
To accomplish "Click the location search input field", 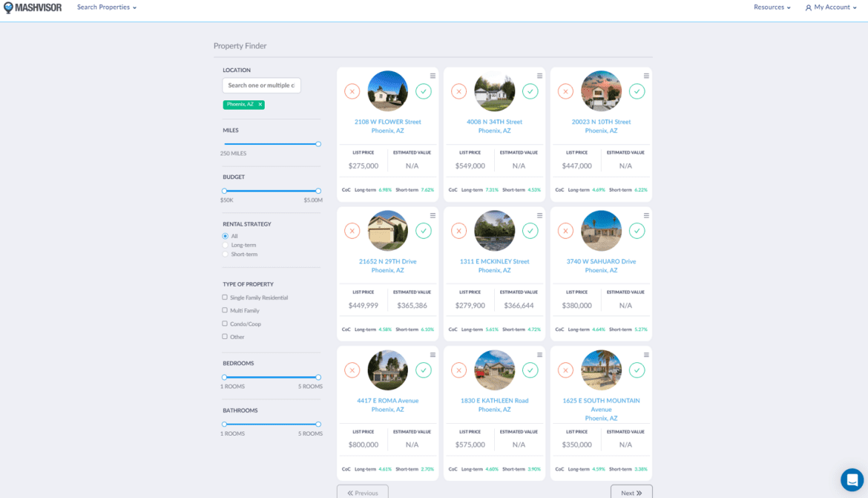I will (261, 85).
